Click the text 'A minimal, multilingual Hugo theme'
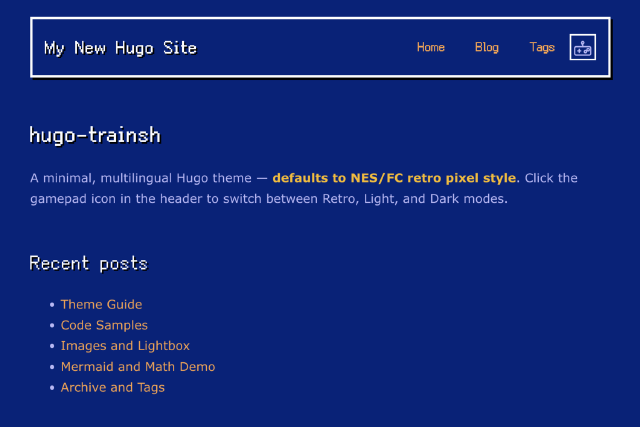The height and width of the screenshot is (427, 640). coord(140,178)
